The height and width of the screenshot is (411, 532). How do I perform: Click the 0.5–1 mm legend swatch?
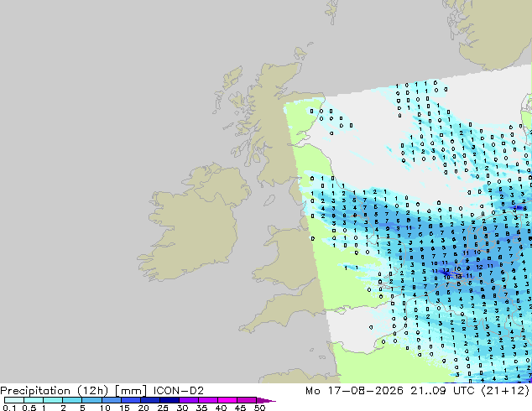click(34, 400)
